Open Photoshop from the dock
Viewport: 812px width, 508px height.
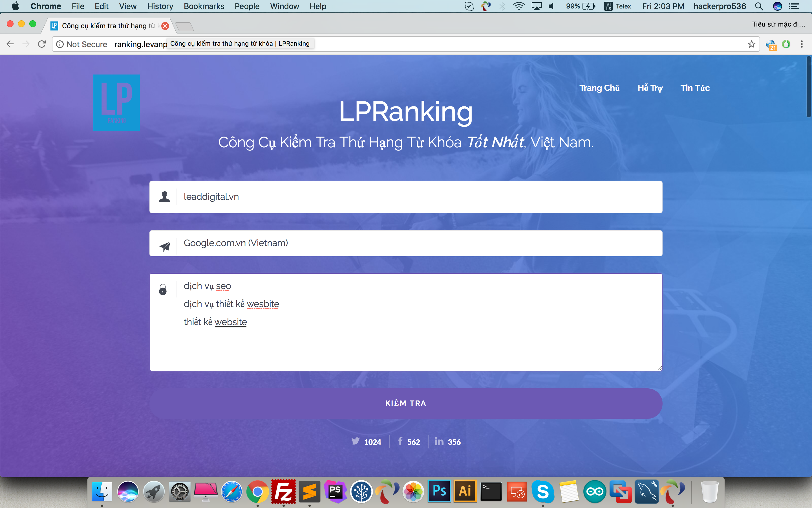pos(439,492)
